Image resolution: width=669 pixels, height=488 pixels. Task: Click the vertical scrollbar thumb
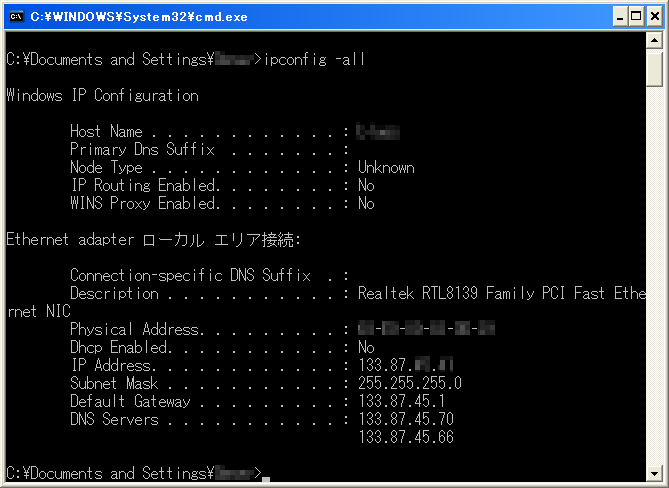(x=654, y=68)
